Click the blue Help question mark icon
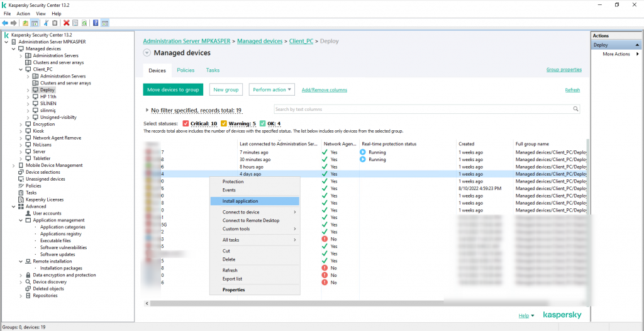Screen dimensions: 644x331 (96, 23)
